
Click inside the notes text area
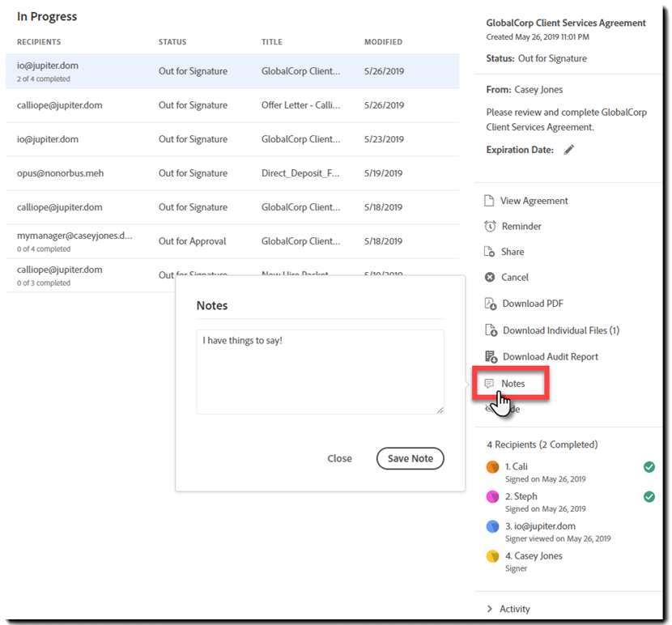point(319,372)
